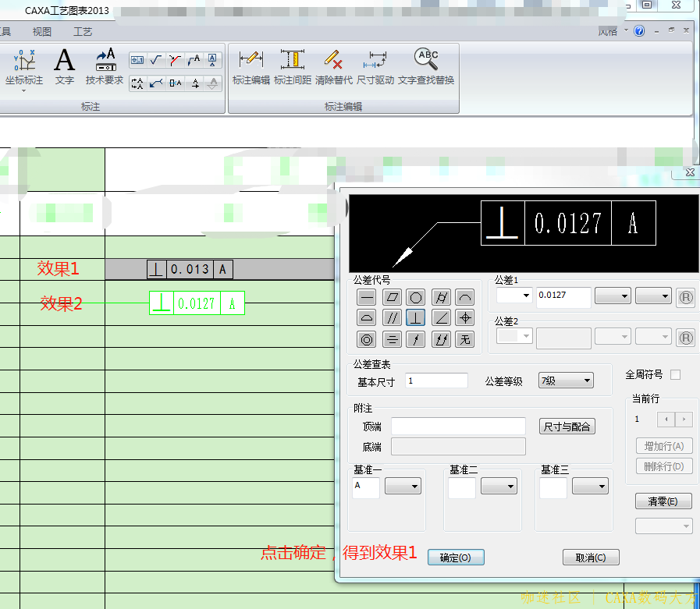Type in the 基本尺寸 input field

pos(435,380)
